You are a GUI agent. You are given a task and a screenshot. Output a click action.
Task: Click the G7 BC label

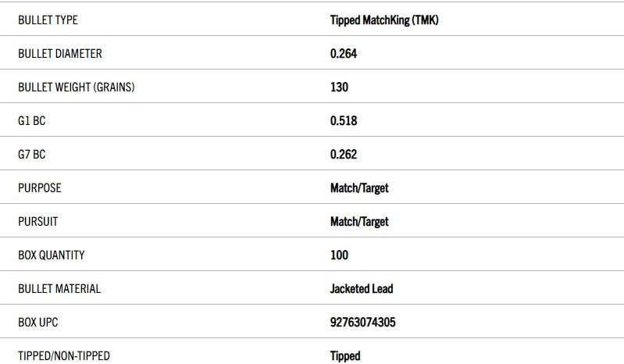pyautogui.click(x=32, y=155)
